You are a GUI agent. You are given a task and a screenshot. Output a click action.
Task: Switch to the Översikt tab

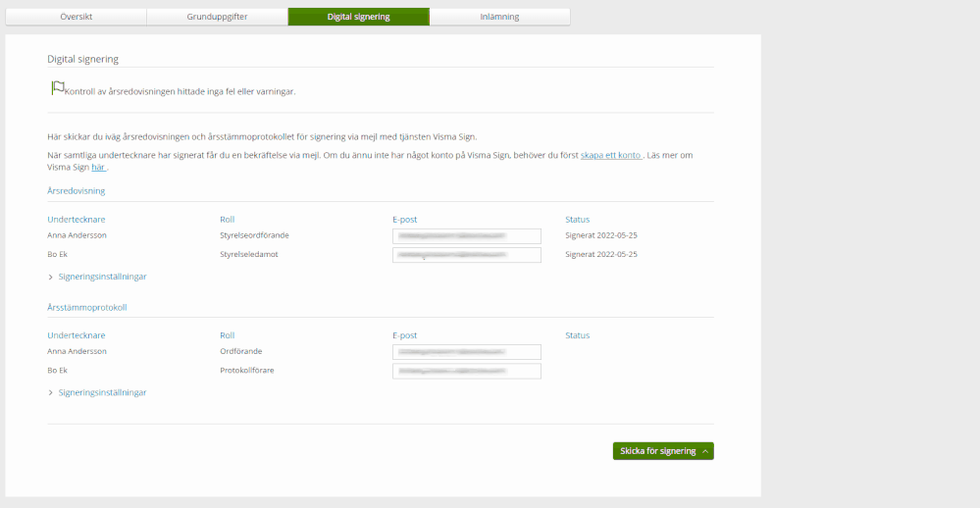[76, 17]
